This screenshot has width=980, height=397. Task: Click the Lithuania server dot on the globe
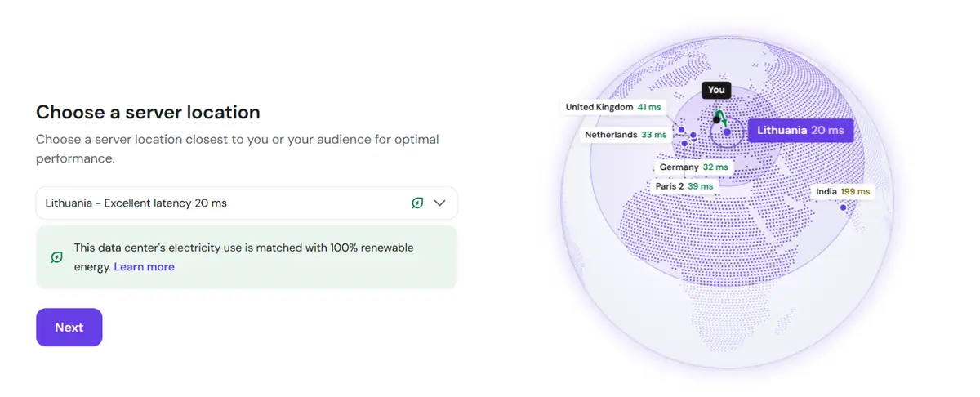point(727,132)
